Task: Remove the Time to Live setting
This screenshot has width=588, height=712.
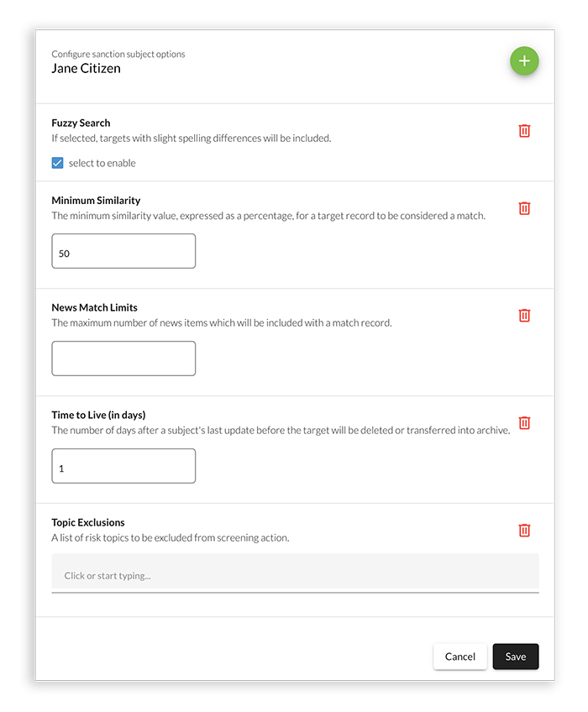Action: [x=524, y=423]
